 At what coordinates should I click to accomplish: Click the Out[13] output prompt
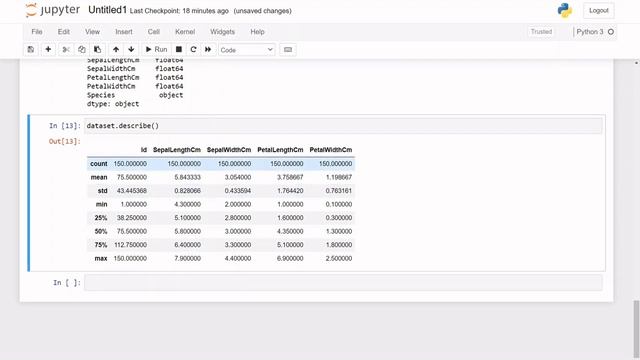coord(64,141)
